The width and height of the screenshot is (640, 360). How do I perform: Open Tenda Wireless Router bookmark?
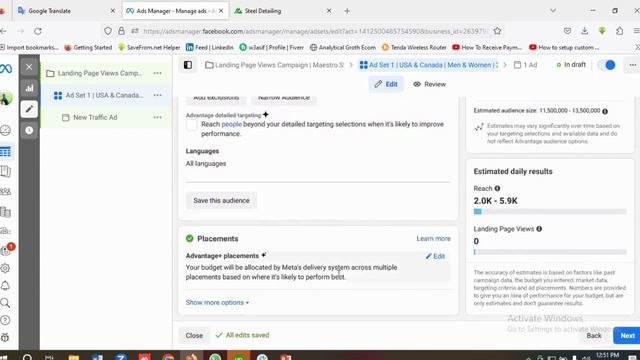(x=414, y=47)
